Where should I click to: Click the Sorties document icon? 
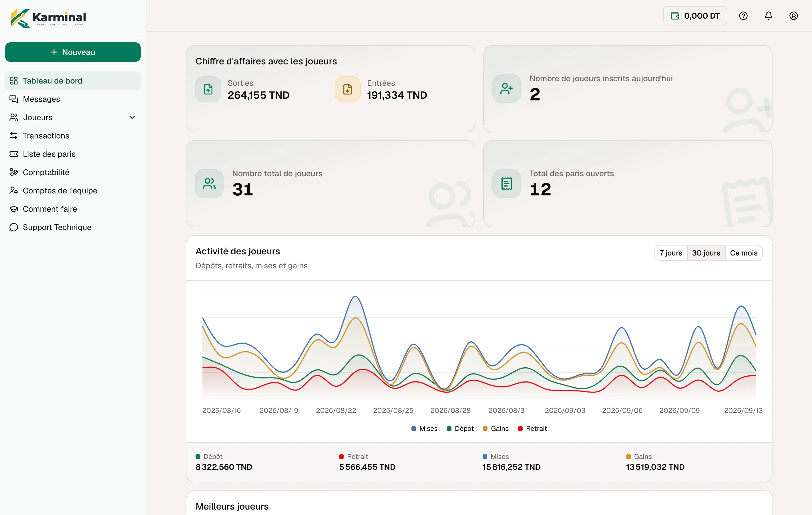point(208,89)
